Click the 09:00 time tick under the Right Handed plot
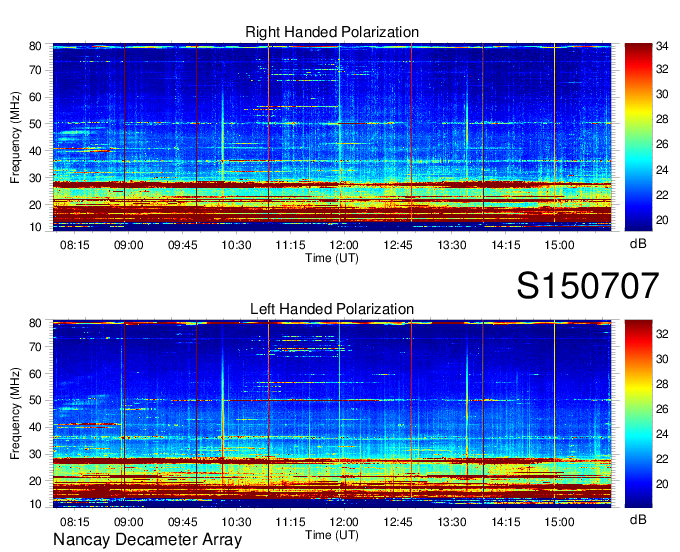 pos(128,245)
